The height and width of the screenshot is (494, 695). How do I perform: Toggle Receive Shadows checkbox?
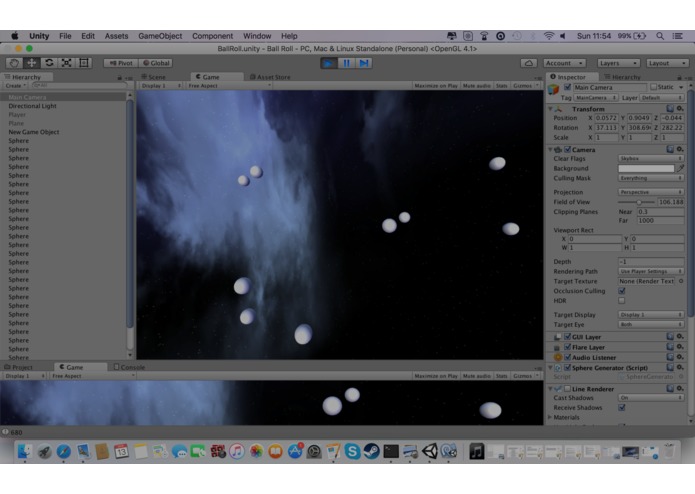(622, 407)
